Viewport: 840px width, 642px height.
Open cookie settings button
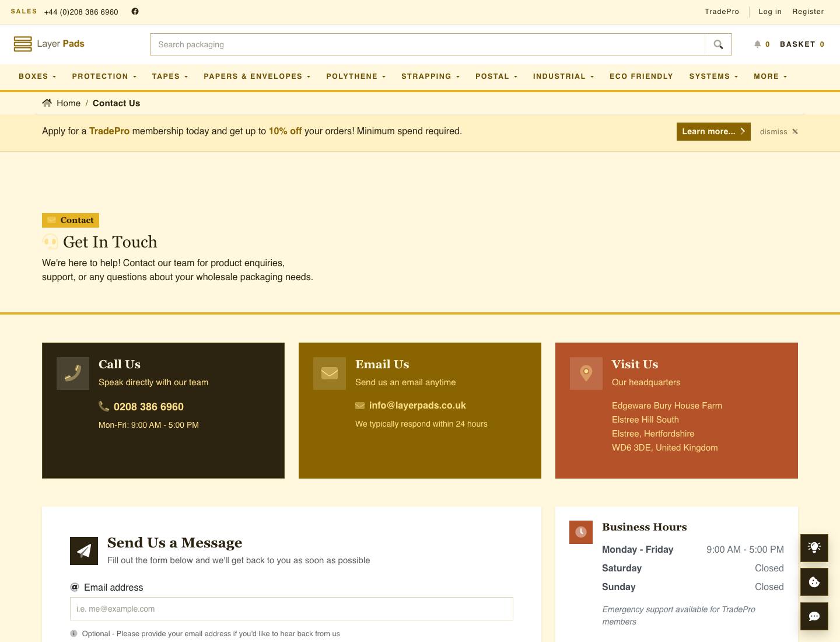coord(814,582)
